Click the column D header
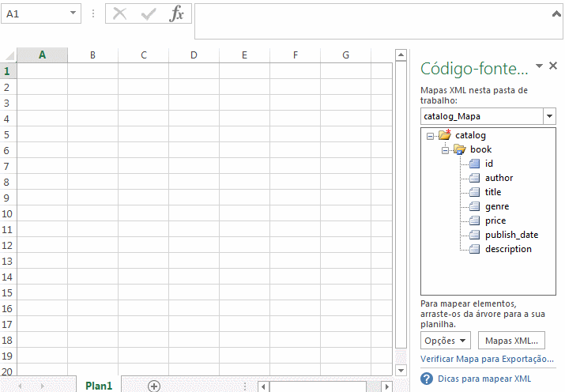 tap(194, 55)
